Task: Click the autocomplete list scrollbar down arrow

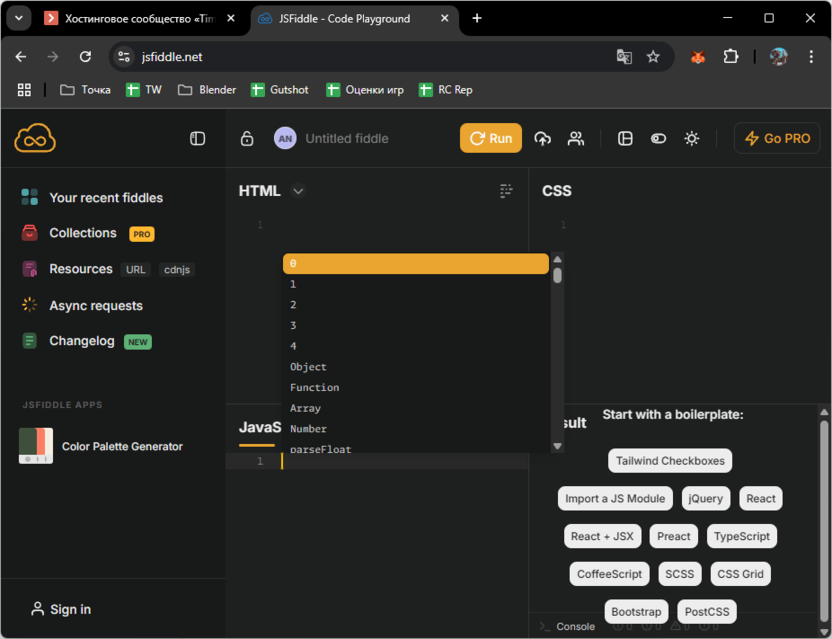Action: tap(557, 446)
